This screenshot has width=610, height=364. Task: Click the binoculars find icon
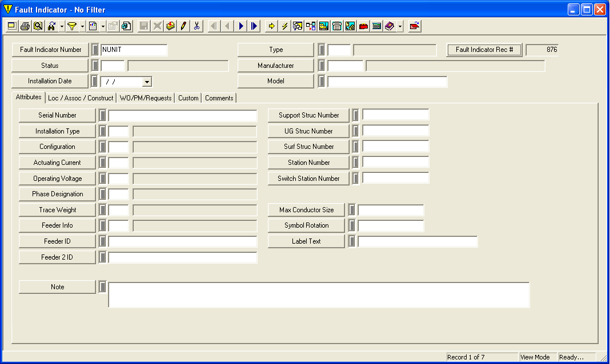coord(51,26)
